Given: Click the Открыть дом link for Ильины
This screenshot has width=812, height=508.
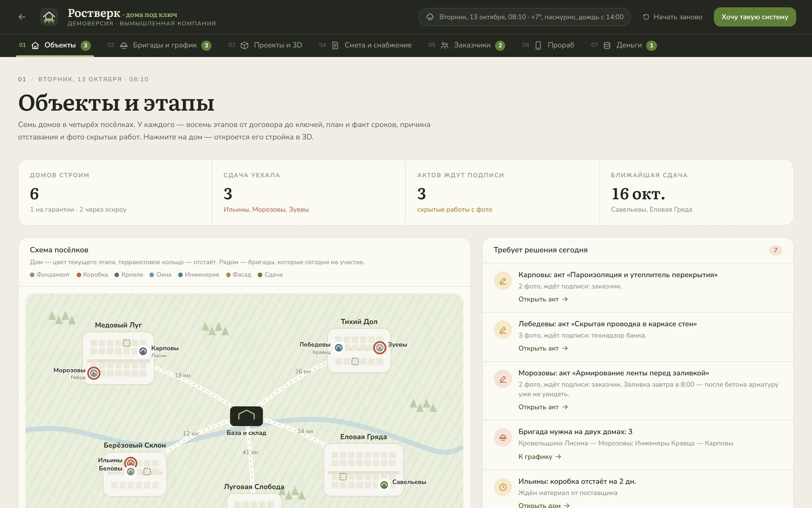Looking at the screenshot, I should tap(544, 505).
